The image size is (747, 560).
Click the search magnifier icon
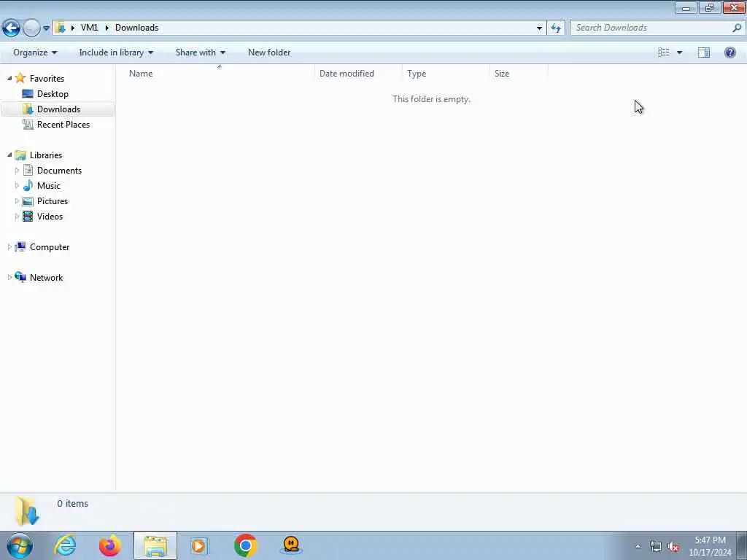737,28
